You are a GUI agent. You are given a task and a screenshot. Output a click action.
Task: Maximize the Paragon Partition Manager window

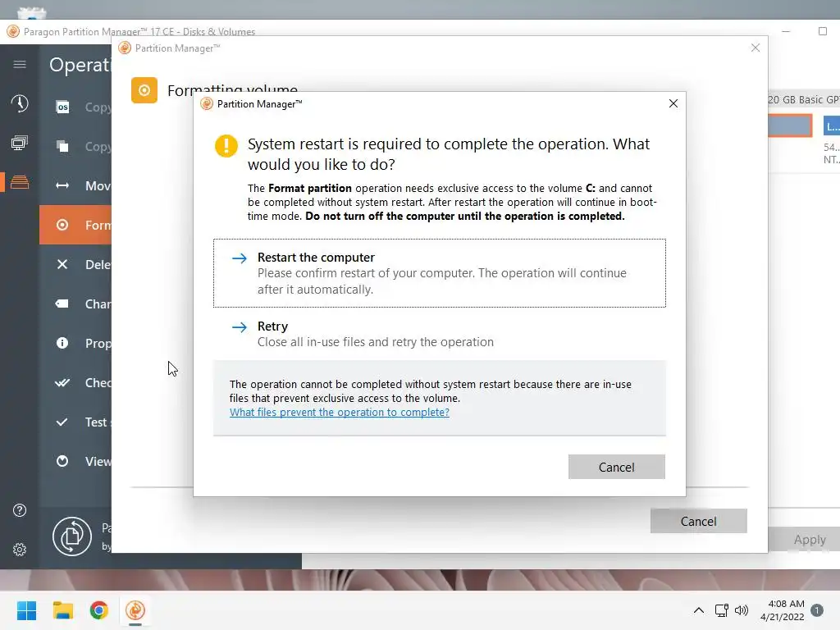coord(823,31)
